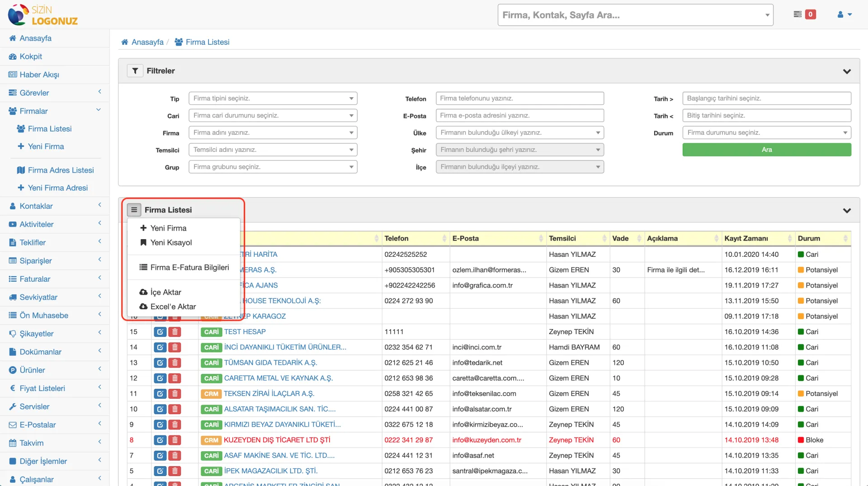
Task: Open the Cari durum dropdown
Action: 273,116
